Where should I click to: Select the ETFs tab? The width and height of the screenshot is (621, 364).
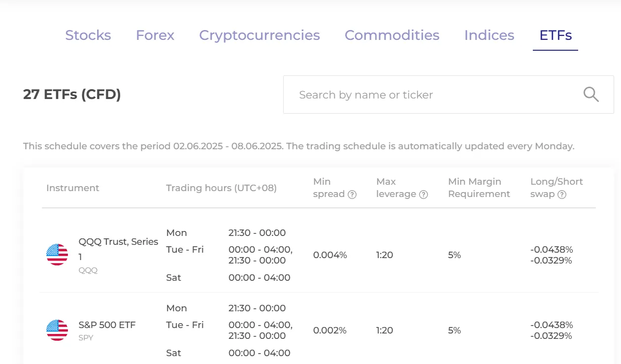click(556, 35)
